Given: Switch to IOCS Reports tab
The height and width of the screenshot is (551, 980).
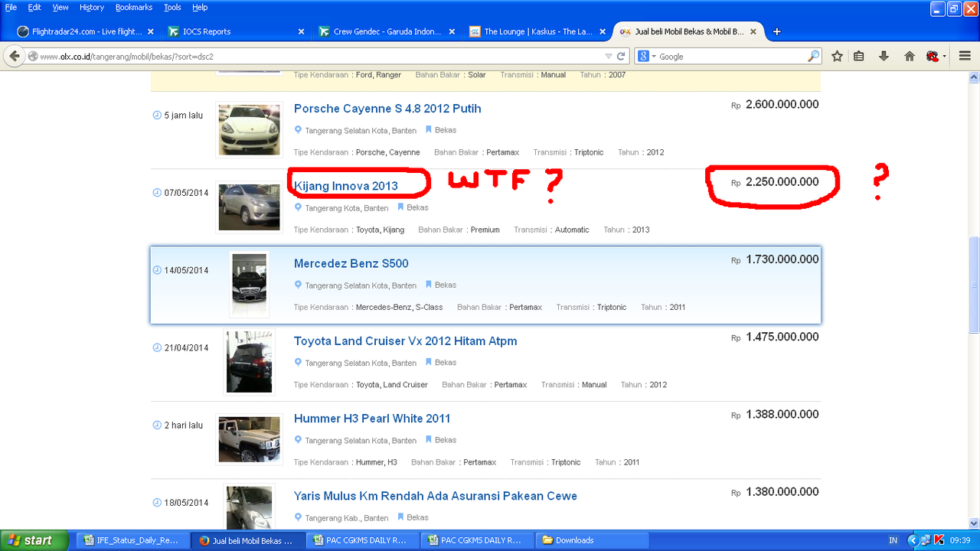Looking at the screenshot, I should (x=235, y=31).
